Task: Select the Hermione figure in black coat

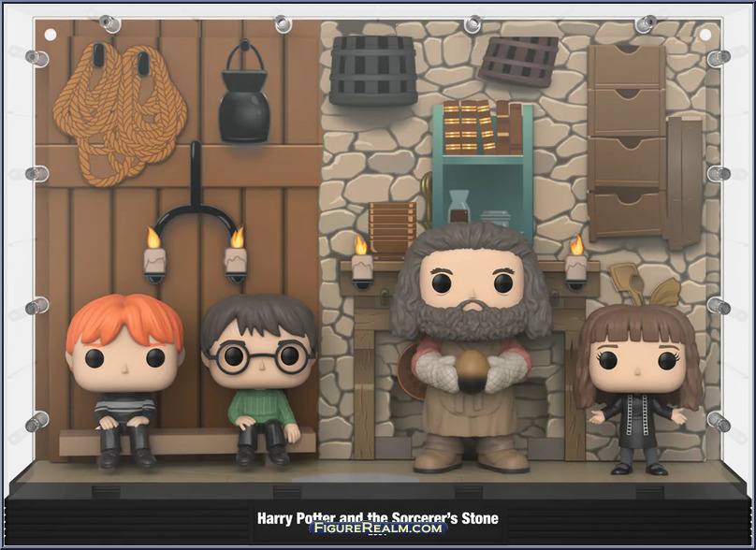Action: click(638, 384)
